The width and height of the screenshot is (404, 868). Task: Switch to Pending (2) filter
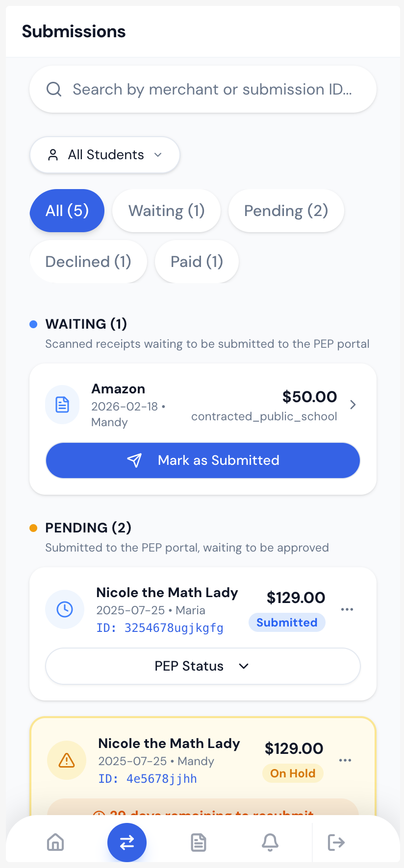pos(286,211)
